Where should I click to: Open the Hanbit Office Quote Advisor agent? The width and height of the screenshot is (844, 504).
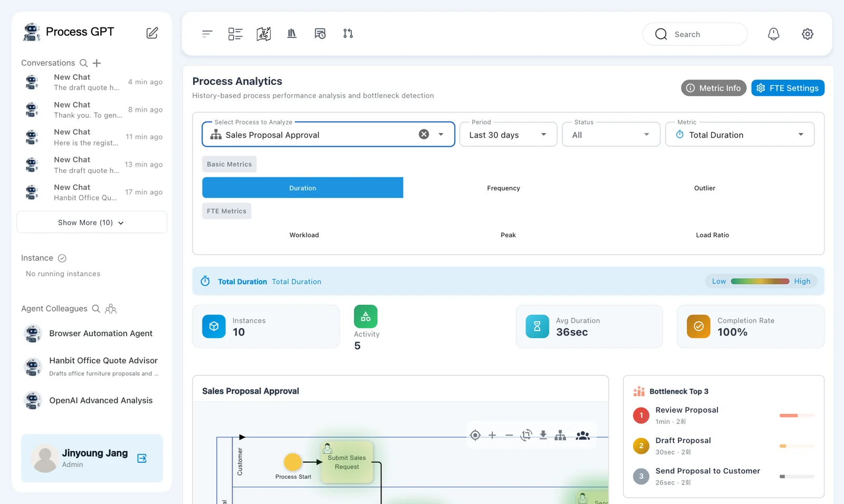[92, 366]
